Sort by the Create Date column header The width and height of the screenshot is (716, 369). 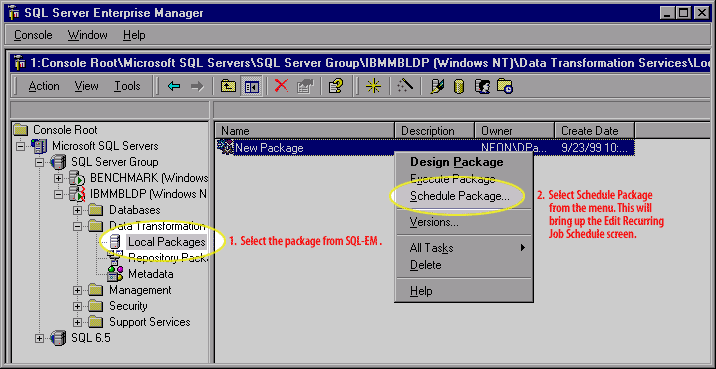click(595, 131)
